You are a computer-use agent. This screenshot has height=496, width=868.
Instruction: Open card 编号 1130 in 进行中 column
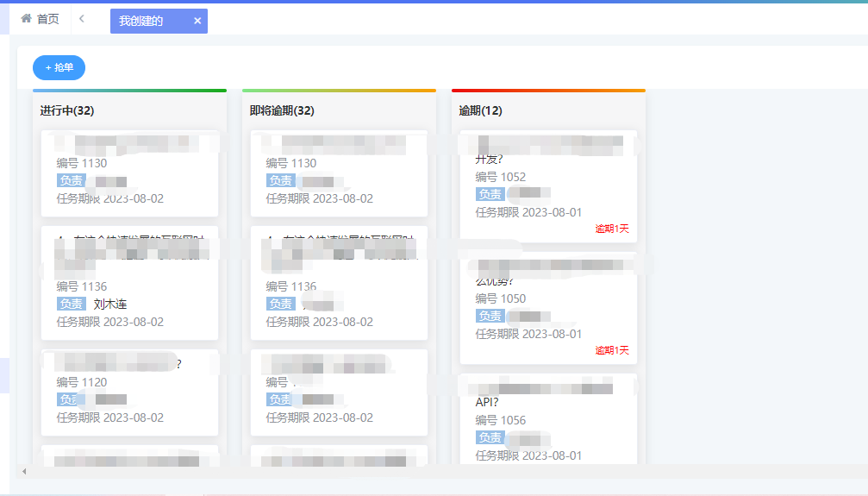(129, 173)
